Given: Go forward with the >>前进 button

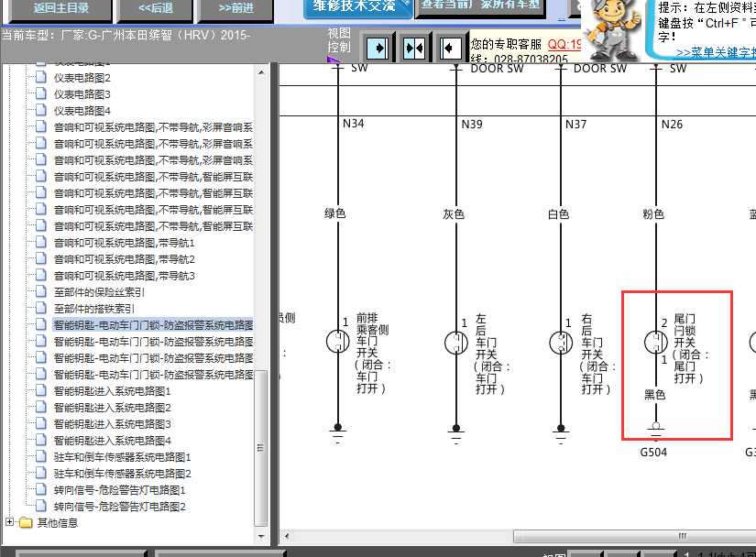Looking at the screenshot, I should 236,9.
